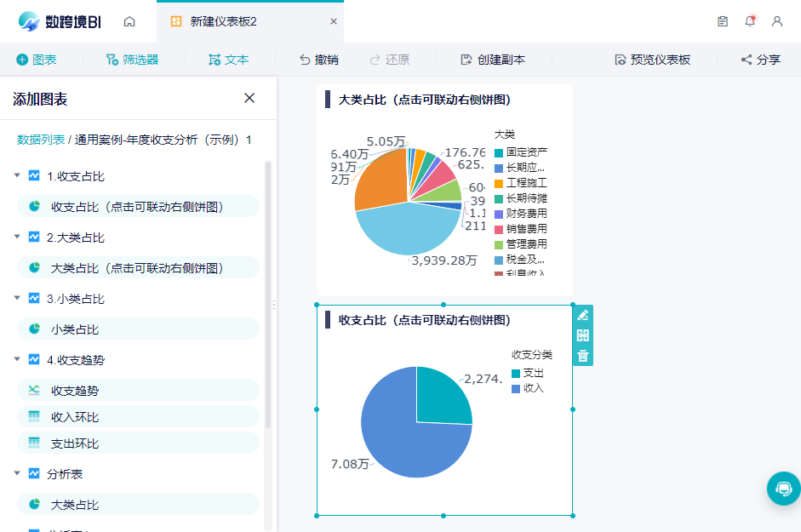The height and width of the screenshot is (532, 801).
Task: Toggle the 收入 legend entry
Action: [528, 388]
